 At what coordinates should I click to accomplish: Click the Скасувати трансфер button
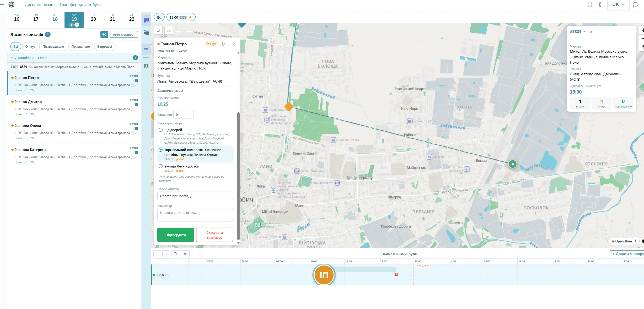point(214,235)
